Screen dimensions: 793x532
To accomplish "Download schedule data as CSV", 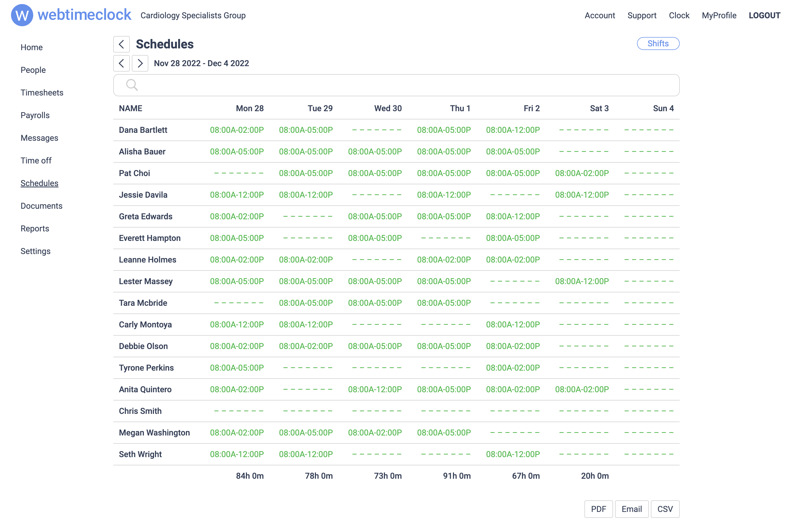I will [665, 509].
